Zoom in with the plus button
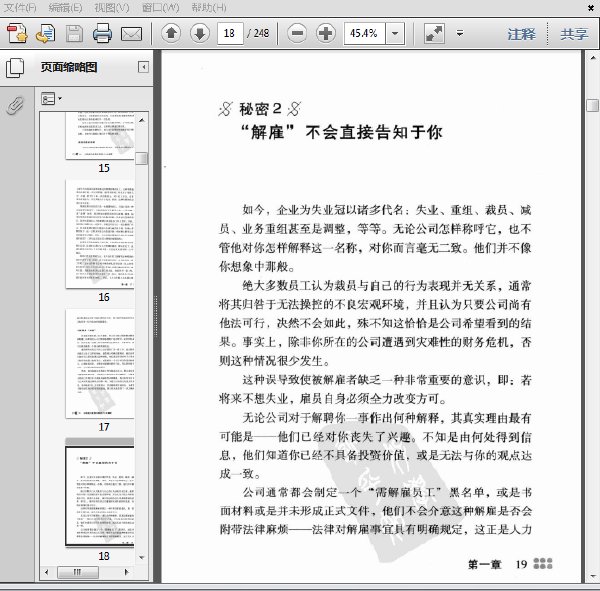The width and height of the screenshot is (600, 591). click(326, 33)
